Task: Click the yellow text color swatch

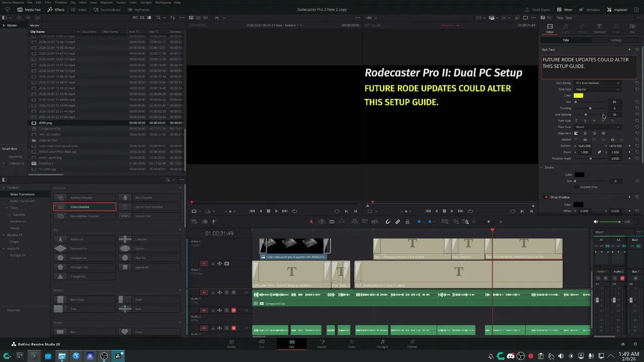Action: 579,96
